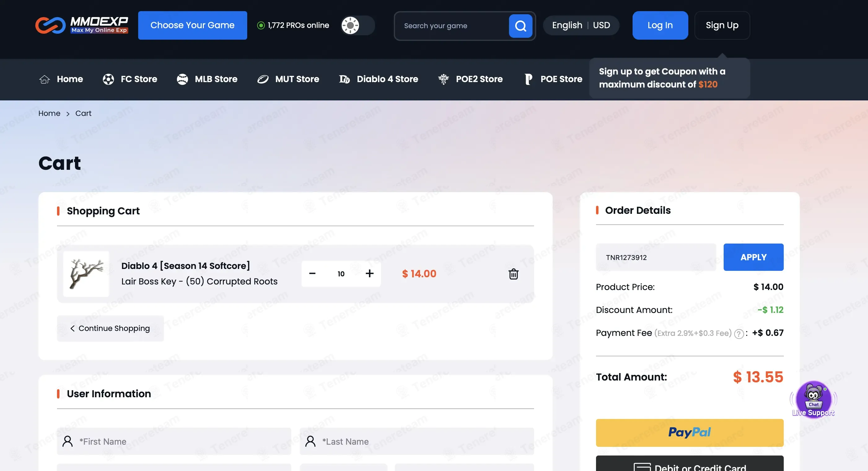
Task: Open the POE2 Store menu item
Action: 470,79
